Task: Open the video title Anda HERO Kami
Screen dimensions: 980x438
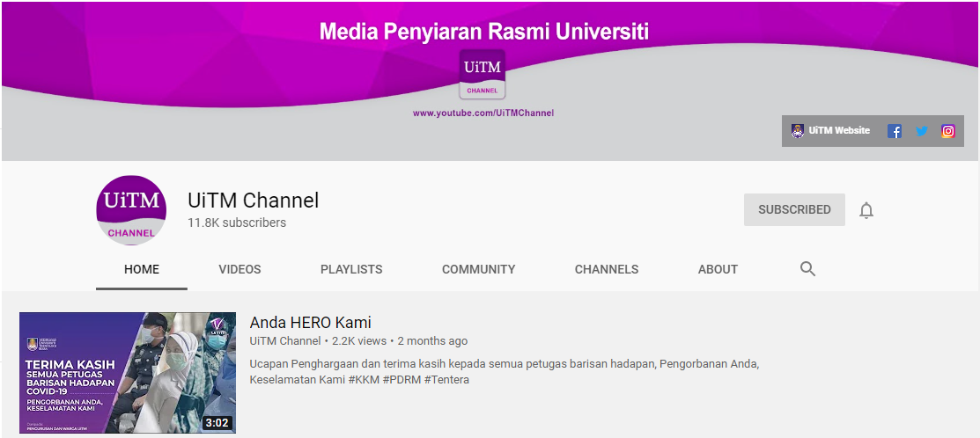Action: tap(311, 323)
